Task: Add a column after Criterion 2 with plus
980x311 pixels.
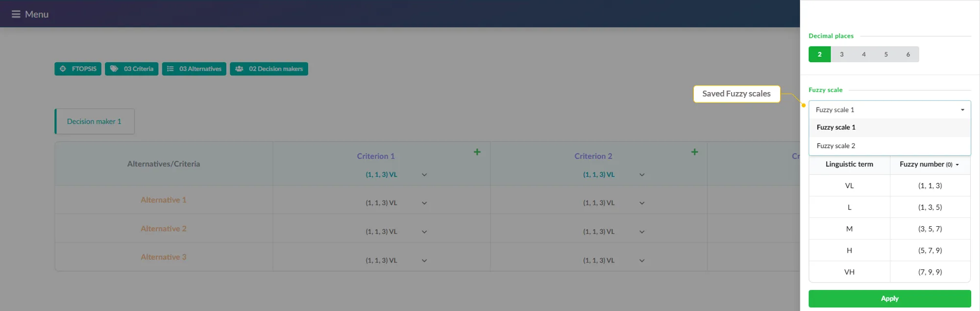Action: (x=694, y=152)
